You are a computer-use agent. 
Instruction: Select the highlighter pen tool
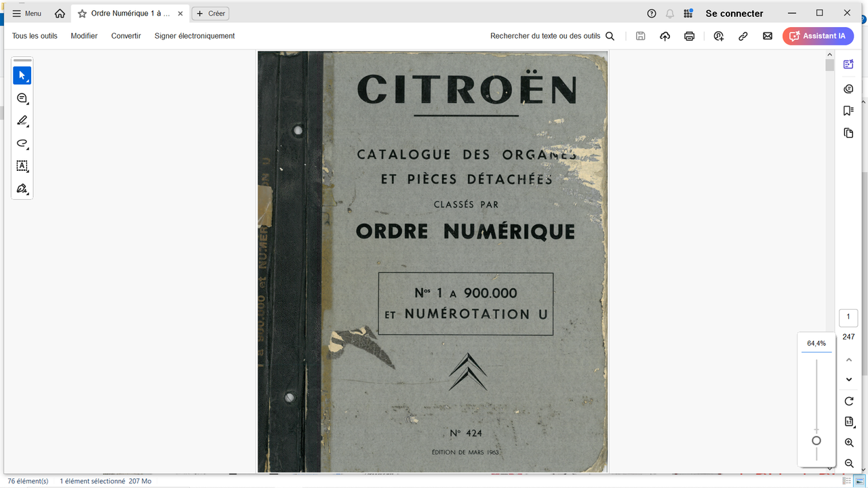pos(22,121)
